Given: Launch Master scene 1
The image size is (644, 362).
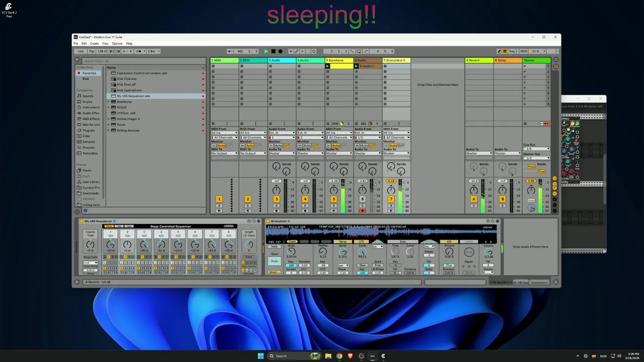Looking at the screenshot, I should point(525,66).
